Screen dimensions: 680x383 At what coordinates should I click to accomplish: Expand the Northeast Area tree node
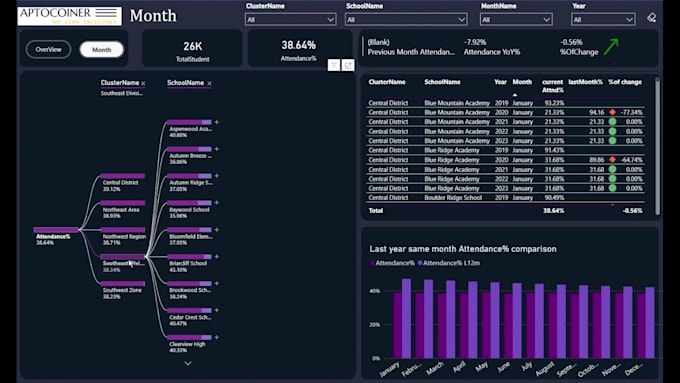click(123, 203)
